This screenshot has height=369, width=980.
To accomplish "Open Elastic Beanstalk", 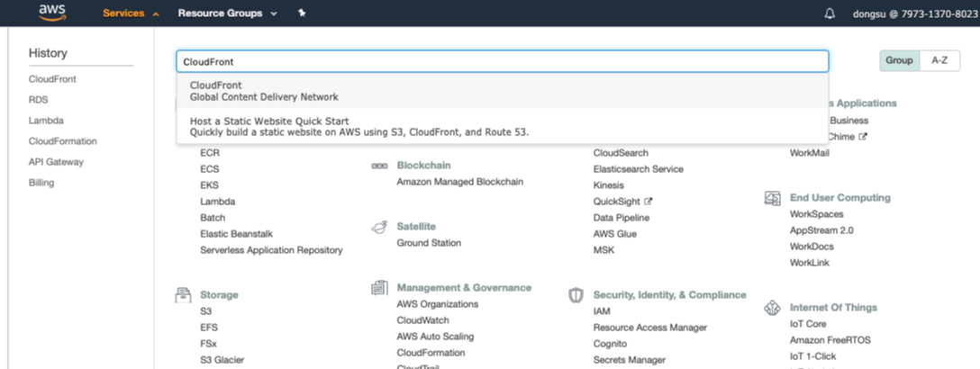I will pos(237,234).
